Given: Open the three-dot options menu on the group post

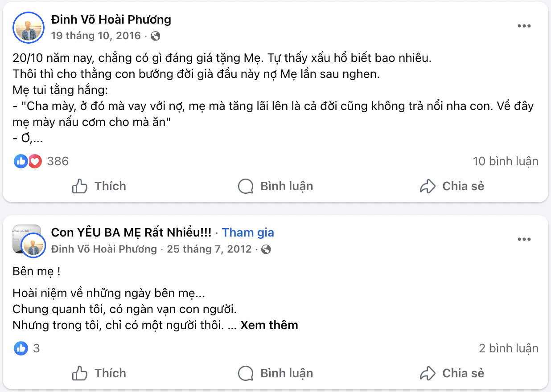Looking at the screenshot, I should point(524,240).
